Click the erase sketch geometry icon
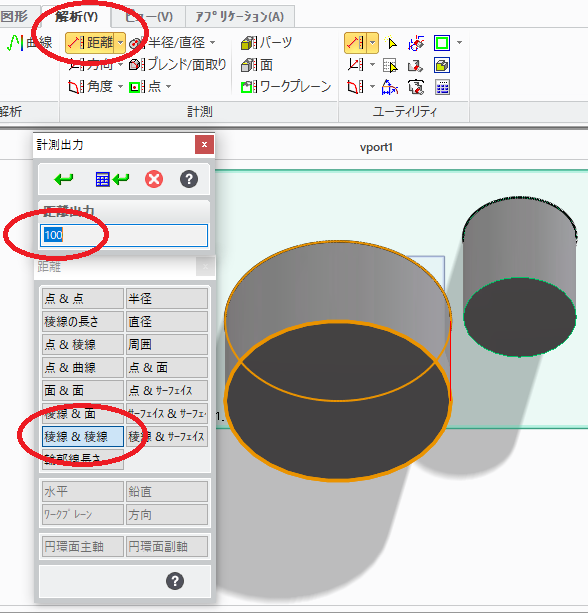The width and height of the screenshot is (588, 613). click(x=416, y=43)
